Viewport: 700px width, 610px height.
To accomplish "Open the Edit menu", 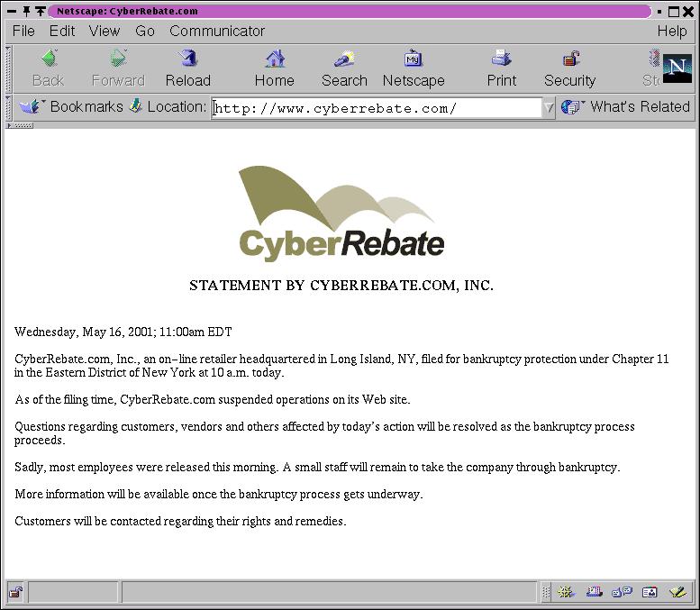I will click(x=62, y=31).
